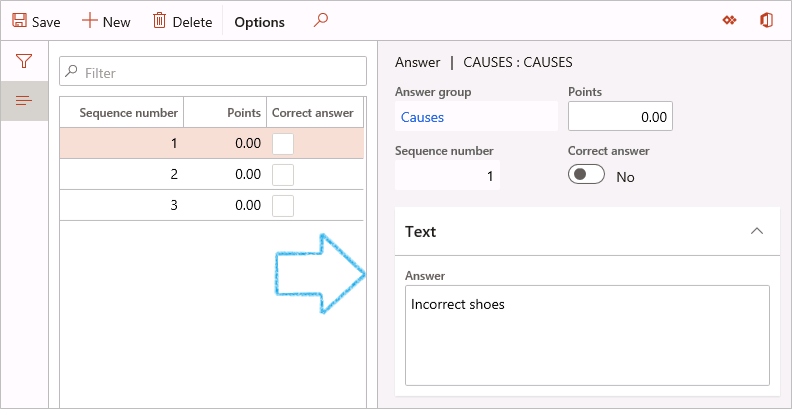
Task: Click the Delete trash can icon
Action: [x=160, y=21]
